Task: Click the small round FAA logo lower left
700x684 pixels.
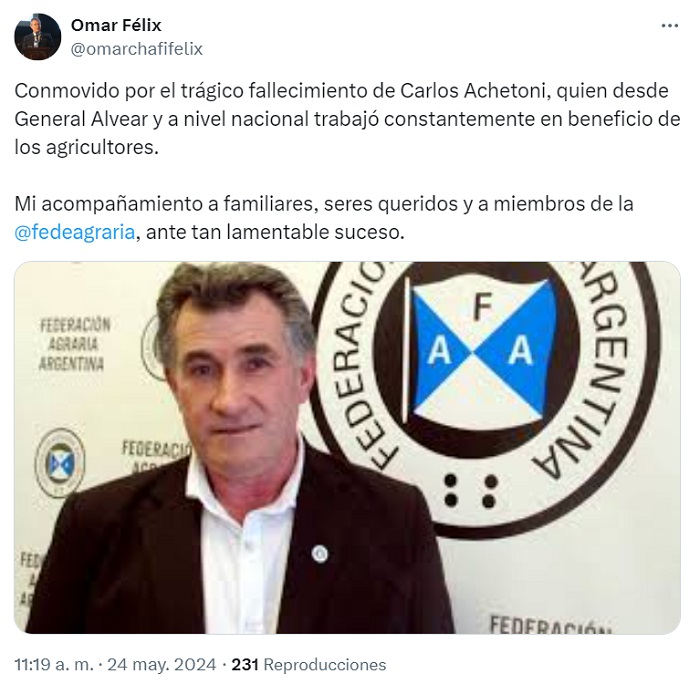Action: (60, 463)
